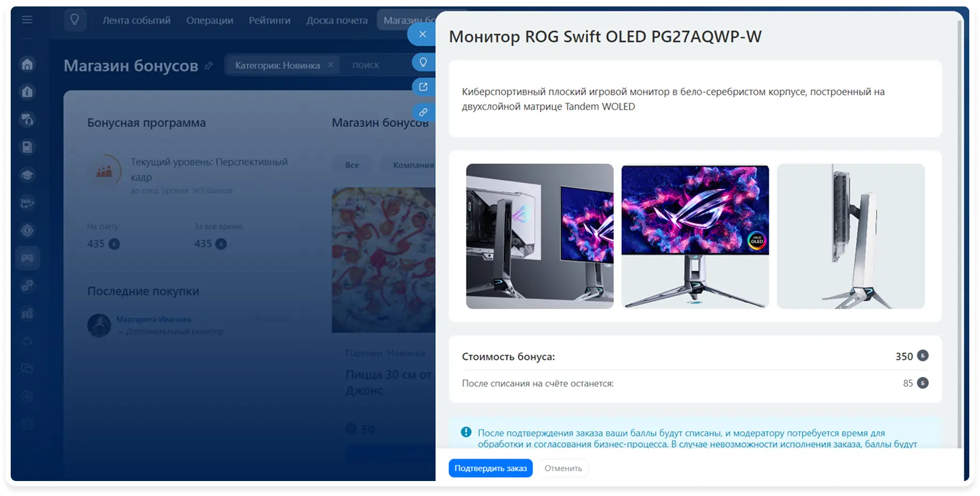Close the product side panel

click(423, 34)
